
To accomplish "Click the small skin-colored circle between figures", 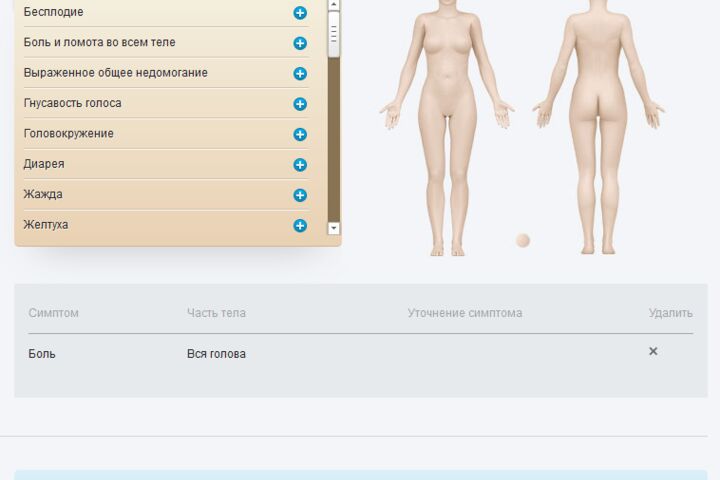I will click(523, 240).
